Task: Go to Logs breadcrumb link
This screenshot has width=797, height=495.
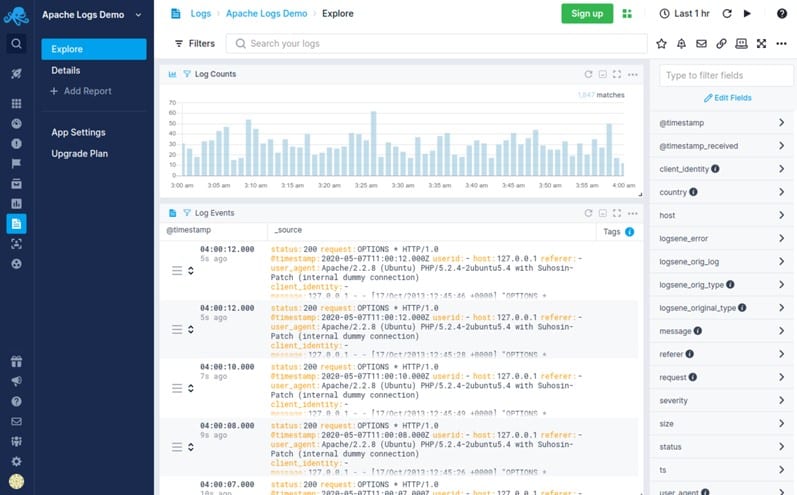Action: 200,14
